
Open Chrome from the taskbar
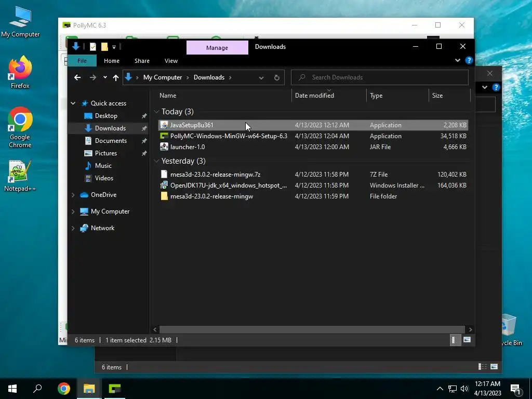coord(64,389)
